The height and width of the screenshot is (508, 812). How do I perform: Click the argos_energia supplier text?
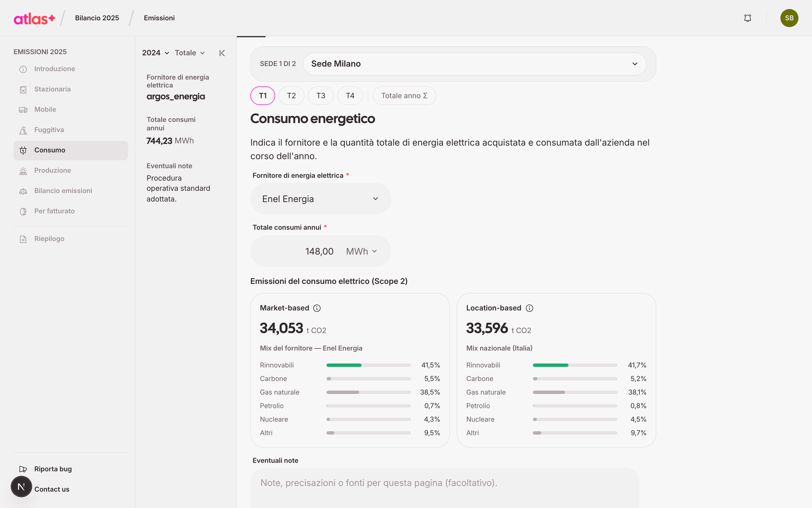(176, 97)
